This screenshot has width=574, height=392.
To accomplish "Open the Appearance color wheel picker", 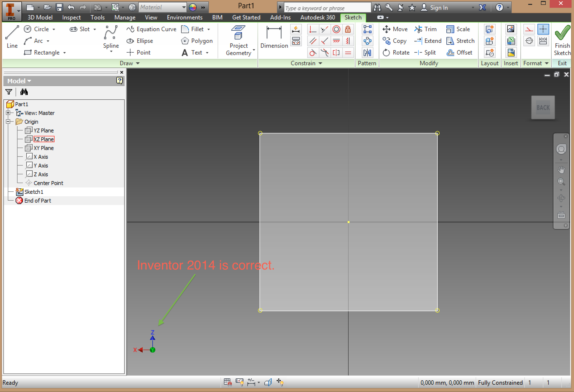I will coord(193,7).
